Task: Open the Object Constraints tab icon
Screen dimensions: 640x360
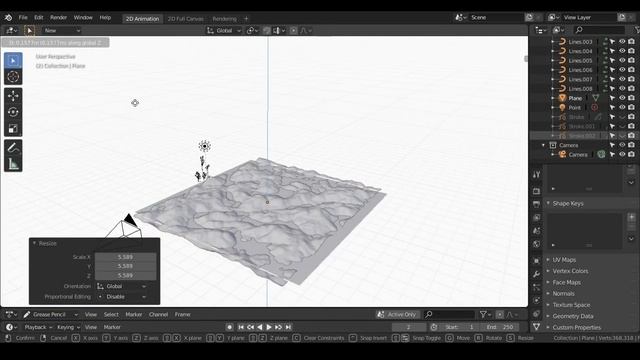Action: (x=536, y=314)
